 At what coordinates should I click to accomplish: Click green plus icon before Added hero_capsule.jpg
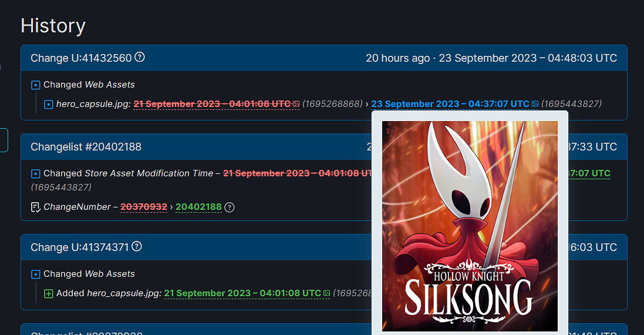(49, 293)
